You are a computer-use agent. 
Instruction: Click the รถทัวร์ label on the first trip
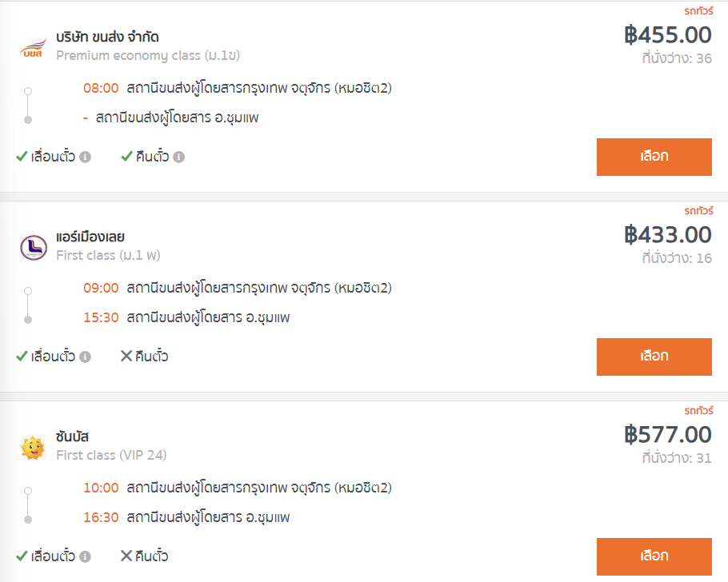point(698,10)
